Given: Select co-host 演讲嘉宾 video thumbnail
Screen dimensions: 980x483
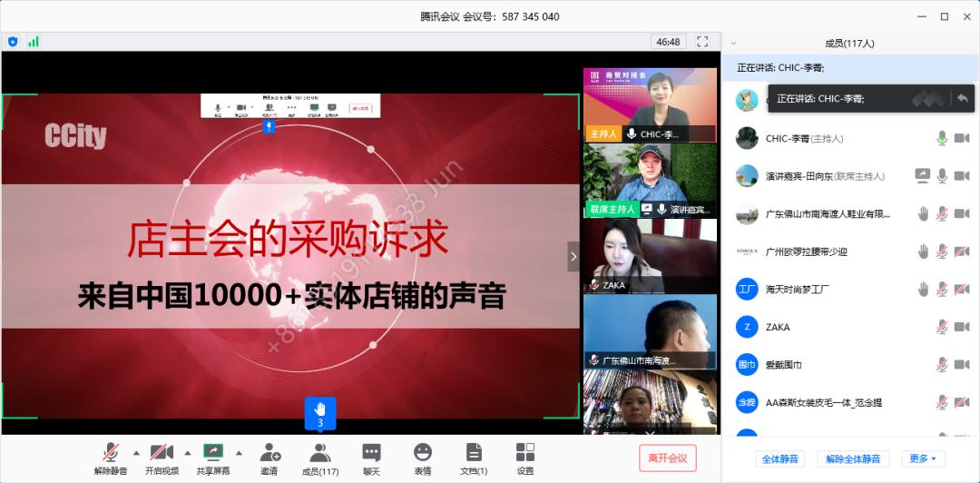Looking at the screenshot, I should [650, 181].
